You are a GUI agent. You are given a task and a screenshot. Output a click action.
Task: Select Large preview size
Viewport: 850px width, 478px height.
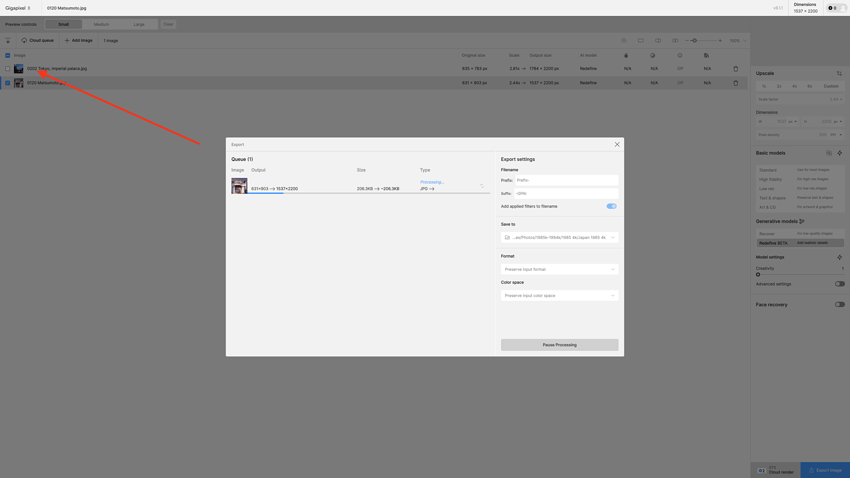click(x=139, y=24)
